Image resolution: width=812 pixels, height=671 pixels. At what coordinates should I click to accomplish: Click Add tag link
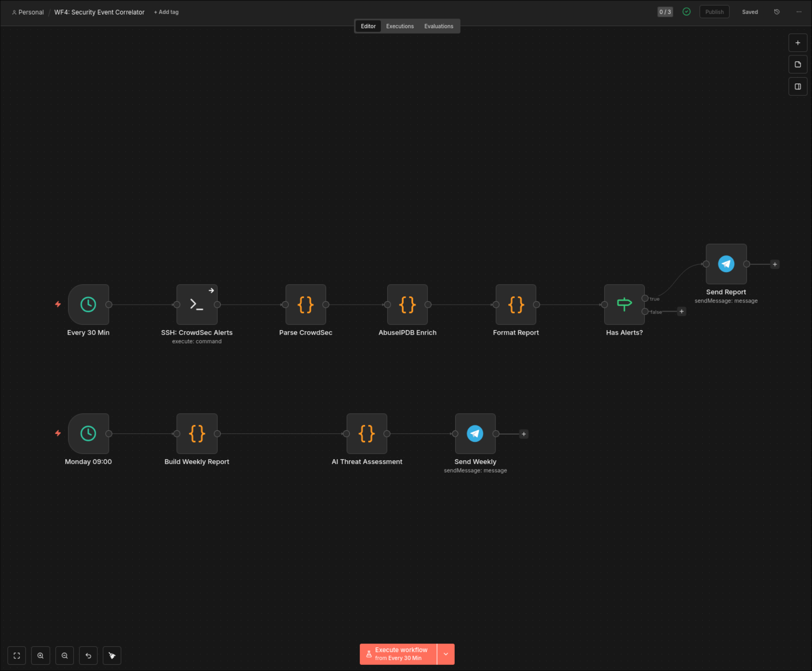(x=166, y=12)
